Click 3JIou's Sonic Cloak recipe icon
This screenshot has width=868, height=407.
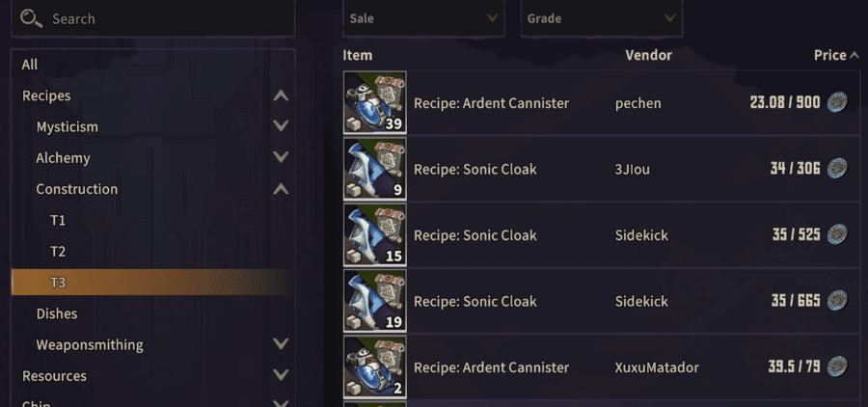pos(374,169)
